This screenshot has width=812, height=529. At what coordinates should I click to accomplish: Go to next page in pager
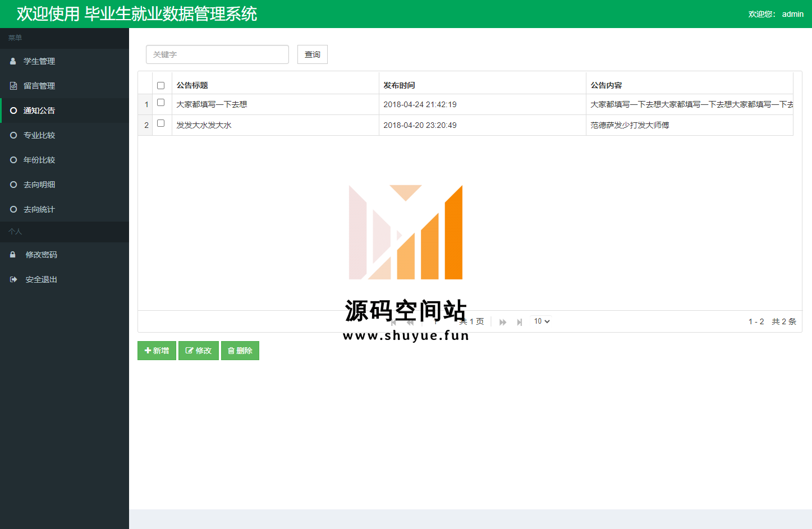[x=503, y=322]
